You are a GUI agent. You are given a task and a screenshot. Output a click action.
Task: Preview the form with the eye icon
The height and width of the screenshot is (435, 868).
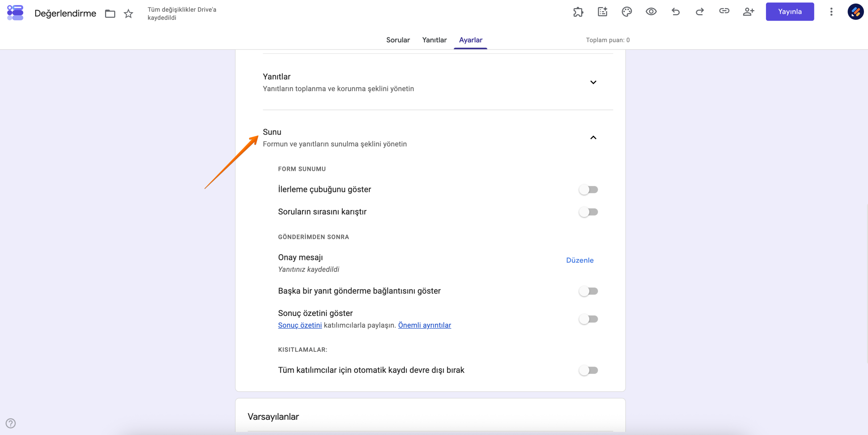pos(651,12)
